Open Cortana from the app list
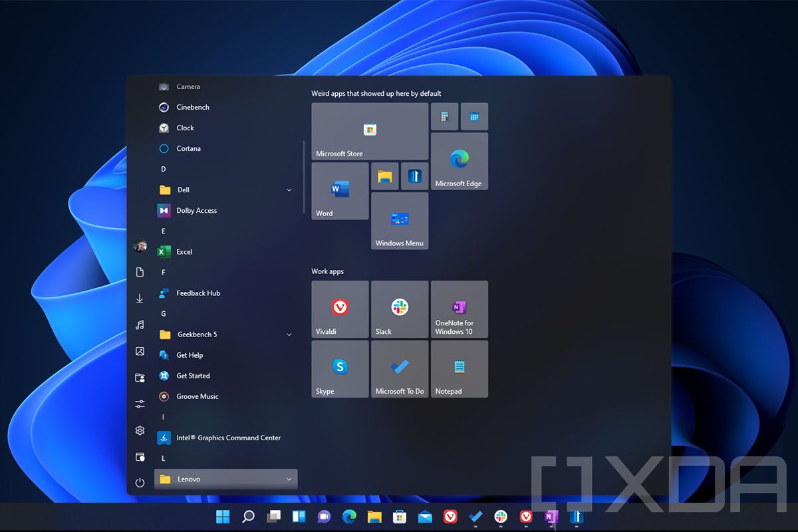This screenshot has height=532, width=798. click(190, 148)
